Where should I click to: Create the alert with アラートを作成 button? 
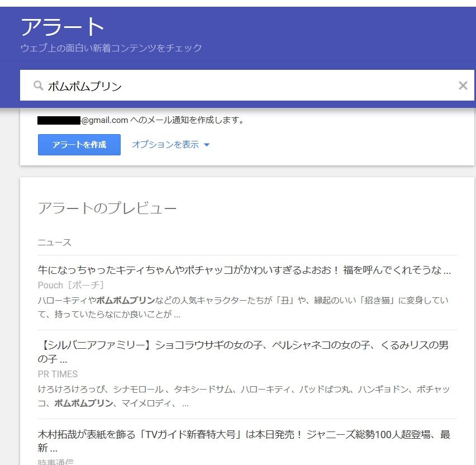(79, 145)
